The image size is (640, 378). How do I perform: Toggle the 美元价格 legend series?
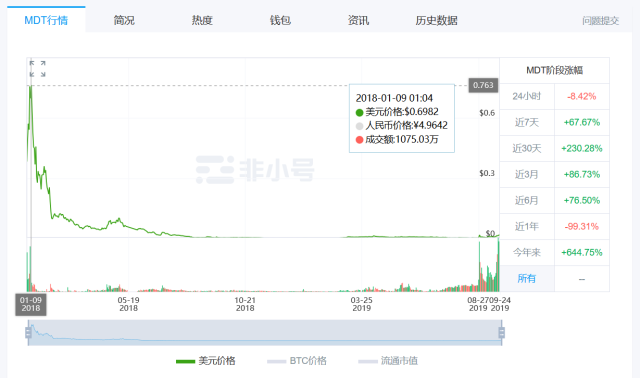(206, 361)
